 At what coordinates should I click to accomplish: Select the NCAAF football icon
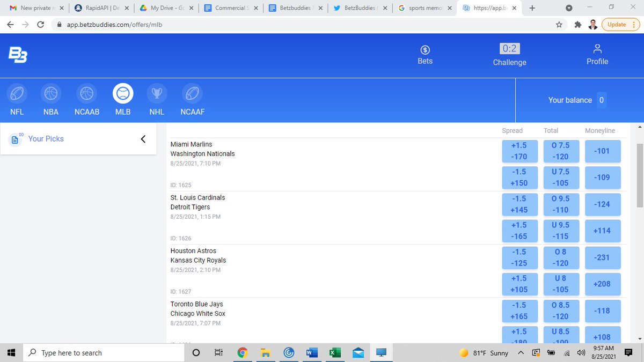pyautogui.click(x=193, y=94)
